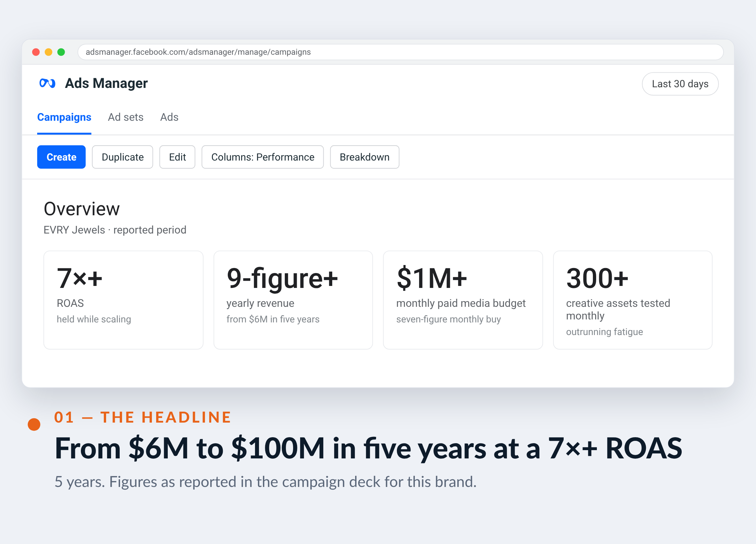Image resolution: width=756 pixels, height=544 pixels.
Task: Open the Columns: Performance selector
Action: coord(263,157)
